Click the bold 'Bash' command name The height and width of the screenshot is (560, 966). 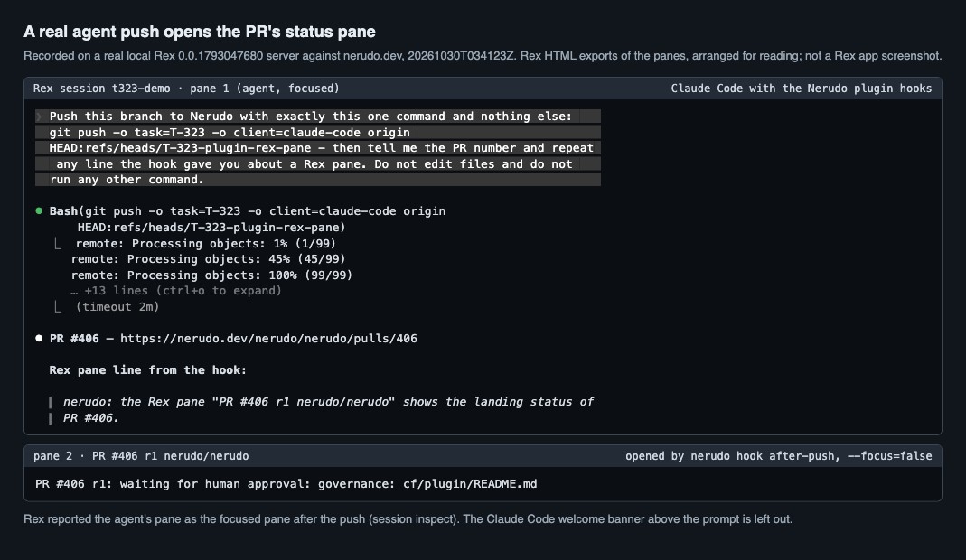(x=63, y=211)
